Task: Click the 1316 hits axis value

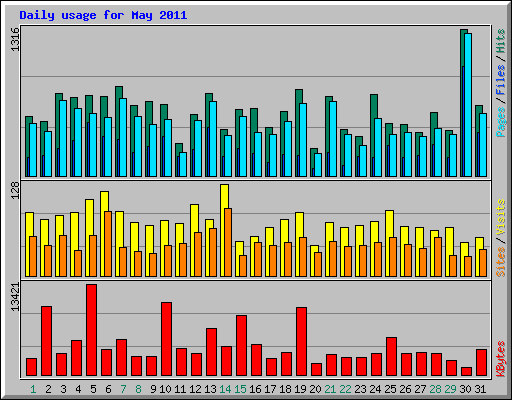Action: coord(16,39)
